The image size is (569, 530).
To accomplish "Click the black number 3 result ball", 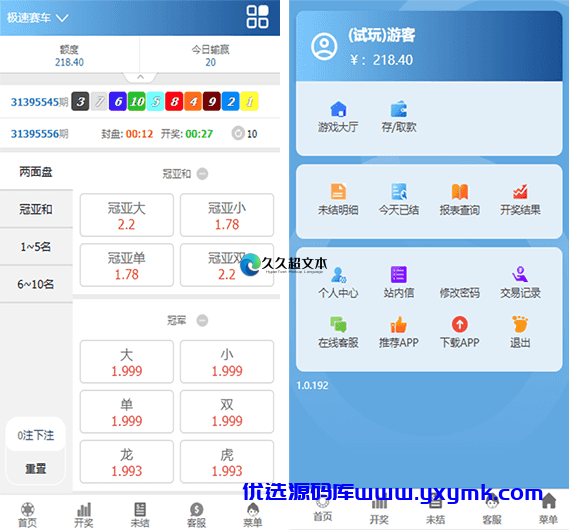I will tap(80, 101).
